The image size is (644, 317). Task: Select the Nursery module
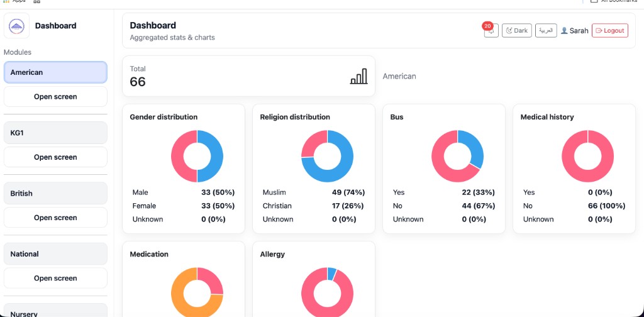coord(55,311)
